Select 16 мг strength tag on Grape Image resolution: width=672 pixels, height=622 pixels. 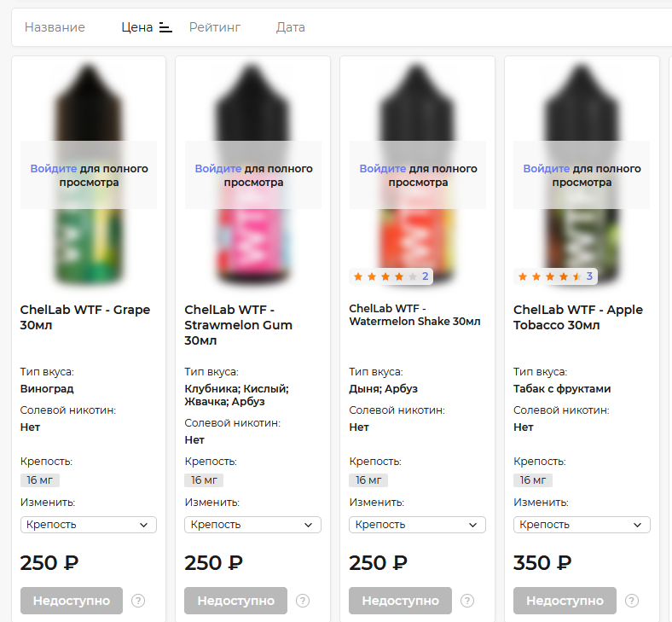tap(39, 480)
